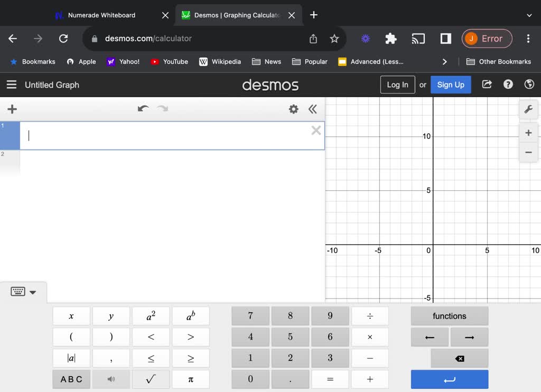Insert left parenthesis key

[71, 337]
